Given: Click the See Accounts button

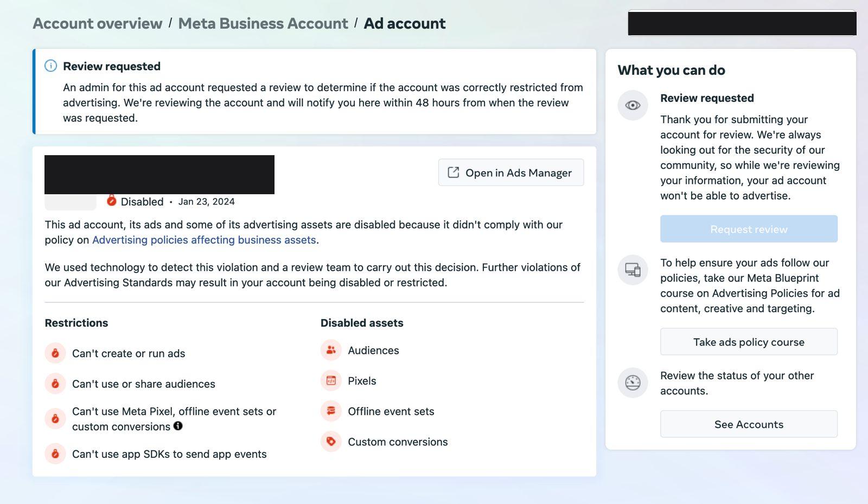Looking at the screenshot, I should 749,424.
